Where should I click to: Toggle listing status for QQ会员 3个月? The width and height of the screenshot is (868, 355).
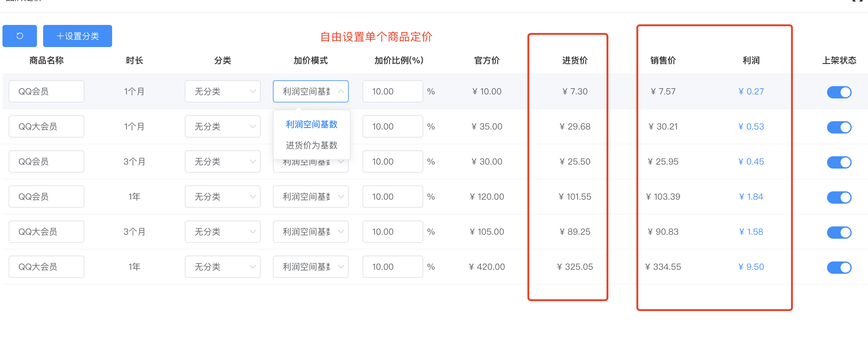click(x=839, y=162)
